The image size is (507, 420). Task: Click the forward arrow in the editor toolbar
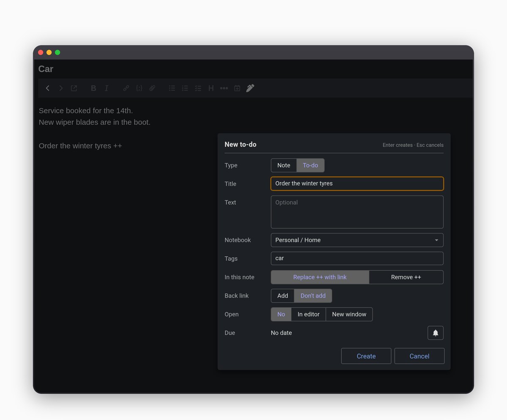61,88
